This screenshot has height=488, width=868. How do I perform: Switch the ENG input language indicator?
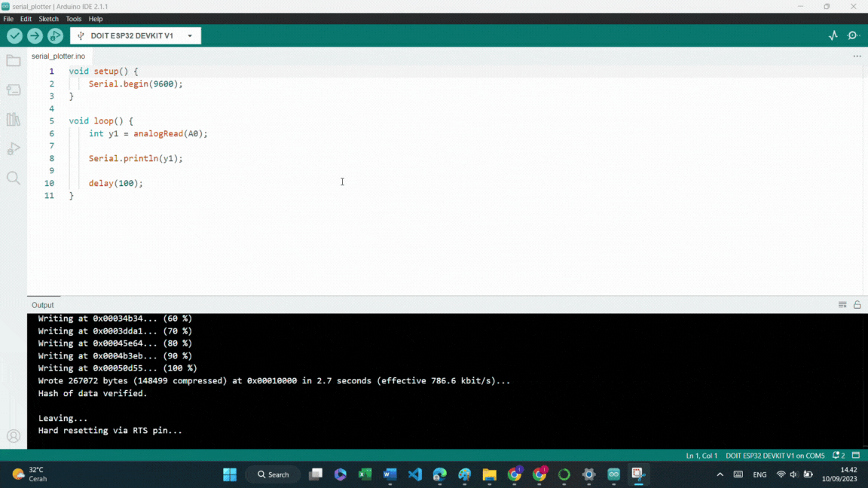pyautogui.click(x=759, y=474)
